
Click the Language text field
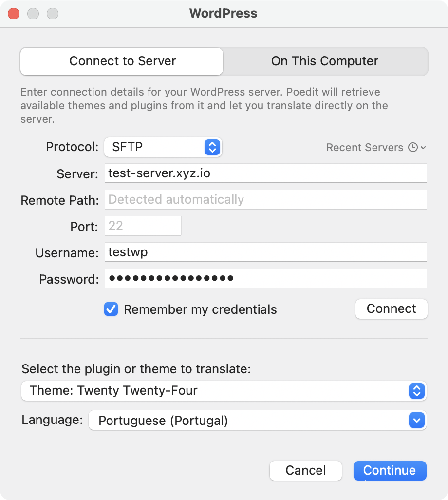248,420
